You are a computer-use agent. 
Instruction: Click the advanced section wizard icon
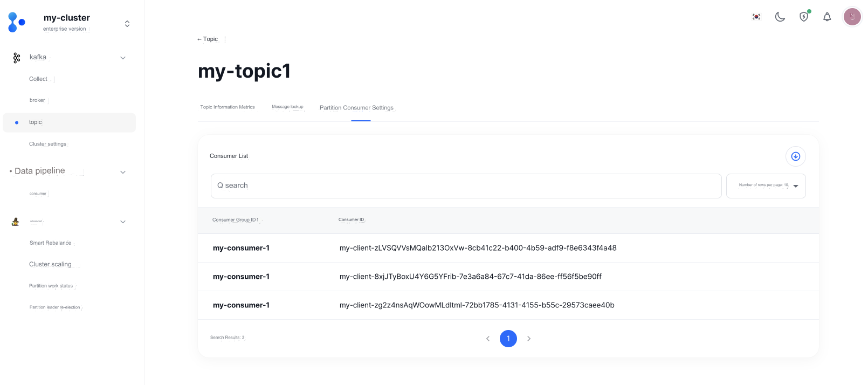16,222
